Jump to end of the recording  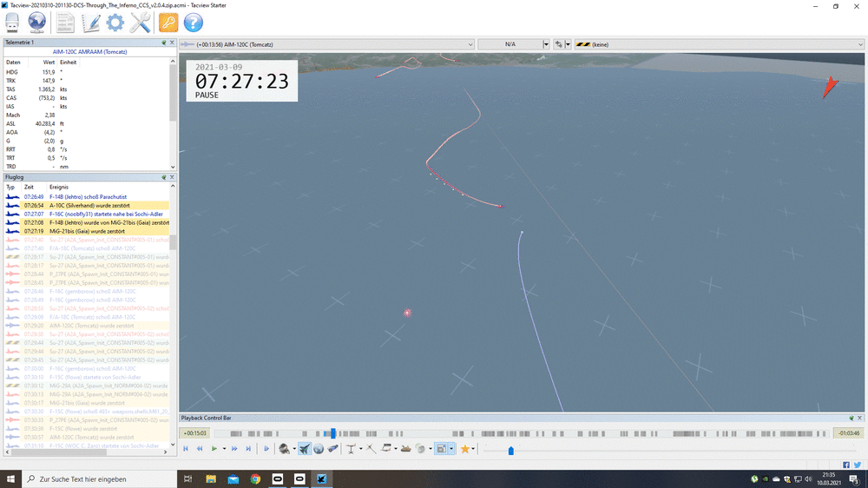248,449
